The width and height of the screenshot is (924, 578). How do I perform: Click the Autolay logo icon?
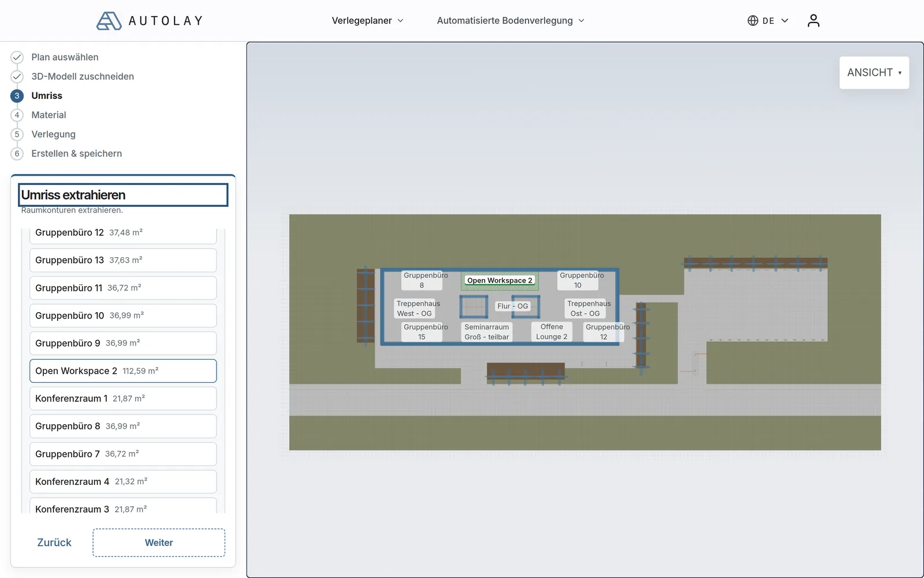[109, 21]
